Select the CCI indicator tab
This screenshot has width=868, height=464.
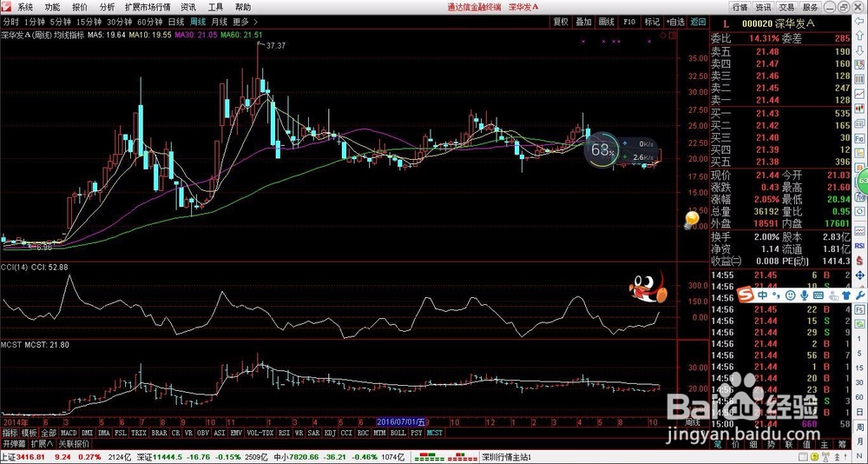[x=346, y=433]
